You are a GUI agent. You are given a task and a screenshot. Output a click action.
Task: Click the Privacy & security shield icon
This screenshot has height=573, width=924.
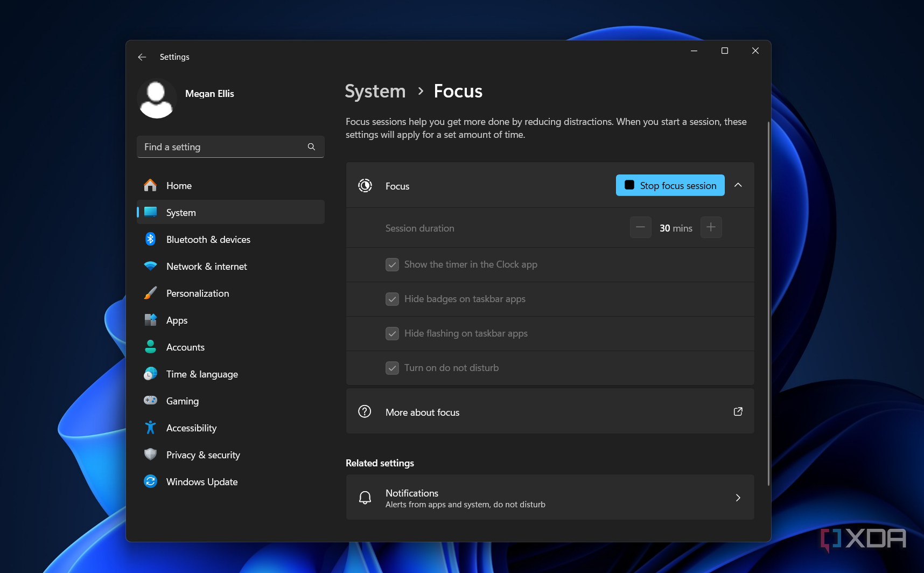[151, 455]
